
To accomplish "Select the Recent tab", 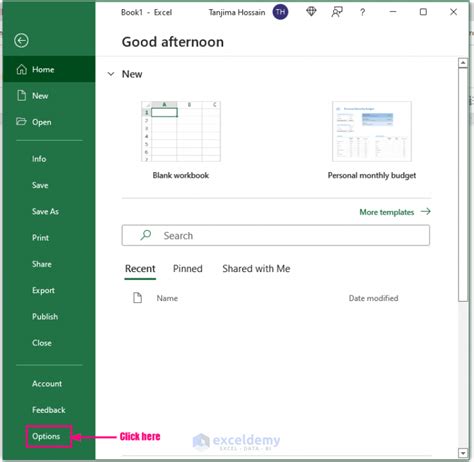I will pyautogui.click(x=140, y=269).
